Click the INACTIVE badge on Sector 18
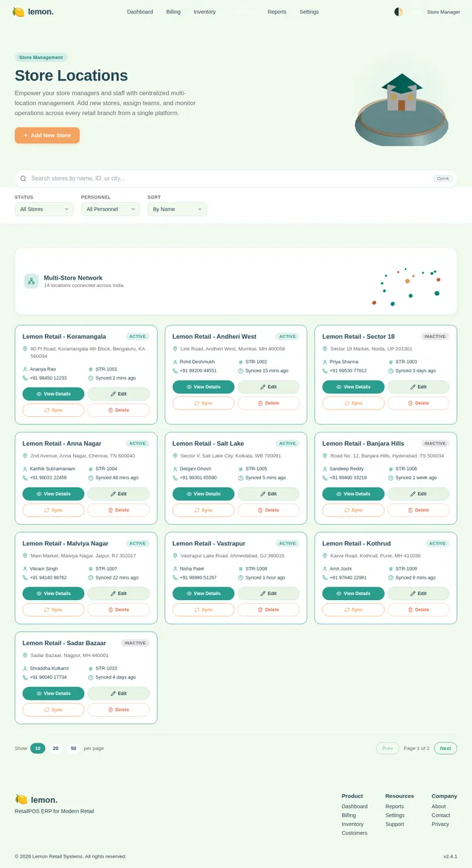 pyautogui.click(x=435, y=337)
